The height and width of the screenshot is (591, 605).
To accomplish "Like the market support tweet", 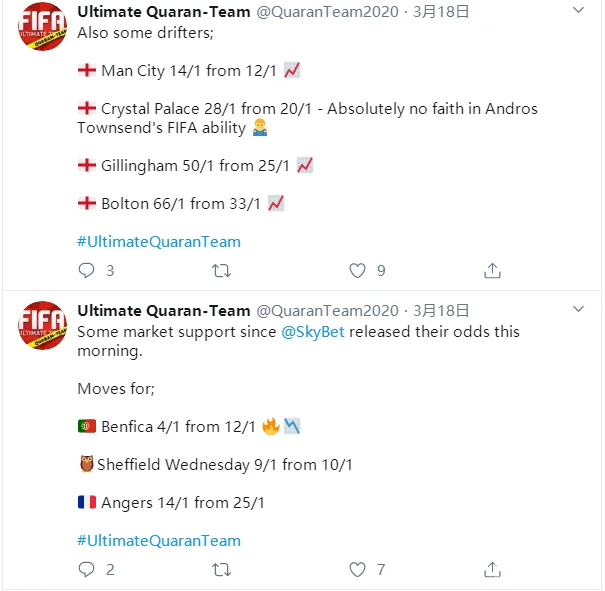I will click(357, 569).
